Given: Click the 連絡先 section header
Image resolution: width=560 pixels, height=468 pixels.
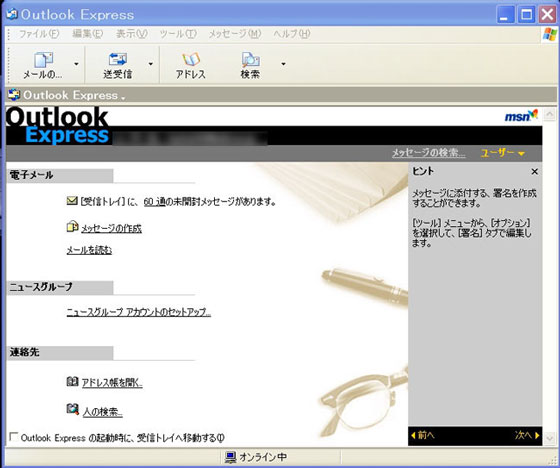Looking at the screenshot, I should 60,353.
